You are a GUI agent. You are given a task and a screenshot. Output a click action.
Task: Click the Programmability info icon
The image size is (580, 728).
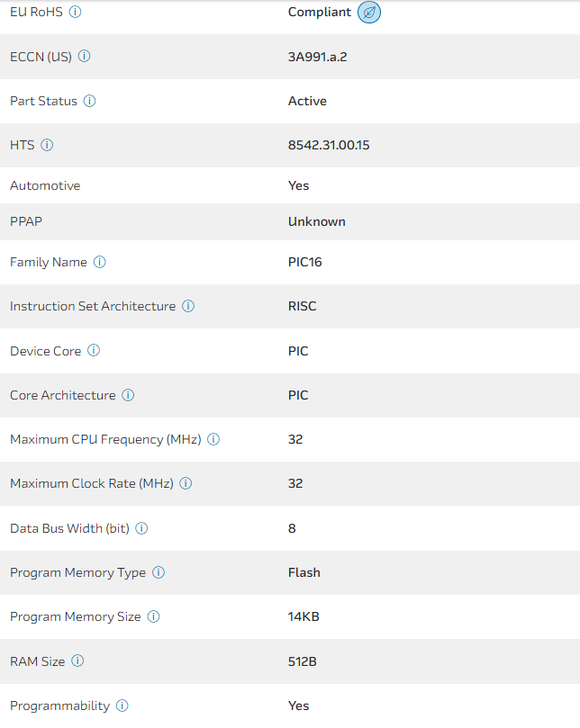[122, 706]
